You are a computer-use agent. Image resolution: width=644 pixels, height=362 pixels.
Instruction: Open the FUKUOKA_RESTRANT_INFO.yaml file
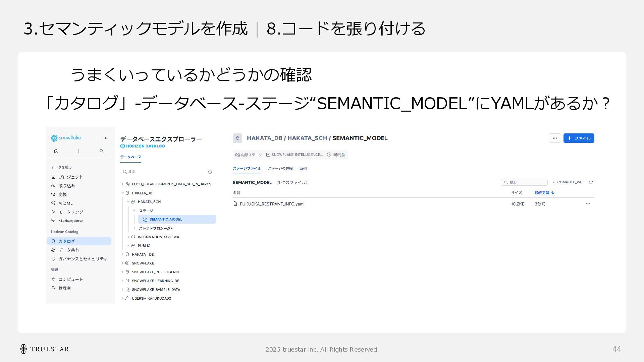tap(272, 204)
